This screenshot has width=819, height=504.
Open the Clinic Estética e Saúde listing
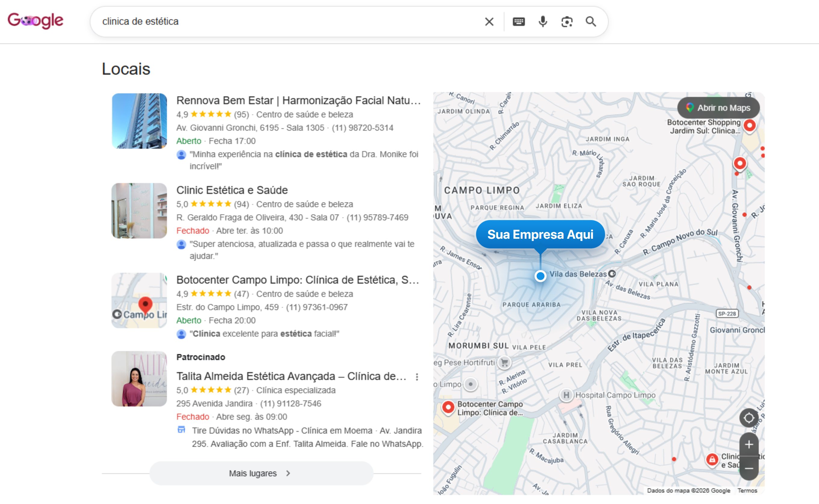232,190
